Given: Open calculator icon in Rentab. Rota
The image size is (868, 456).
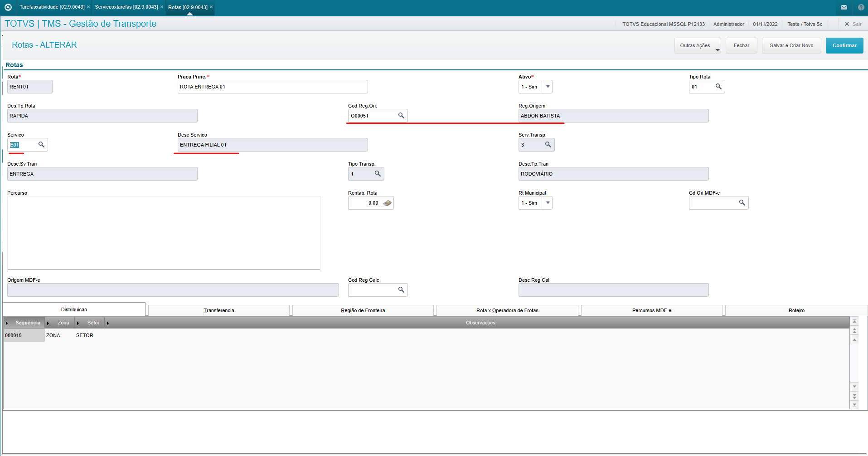Looking at the screenshot, I should point(387,203).
